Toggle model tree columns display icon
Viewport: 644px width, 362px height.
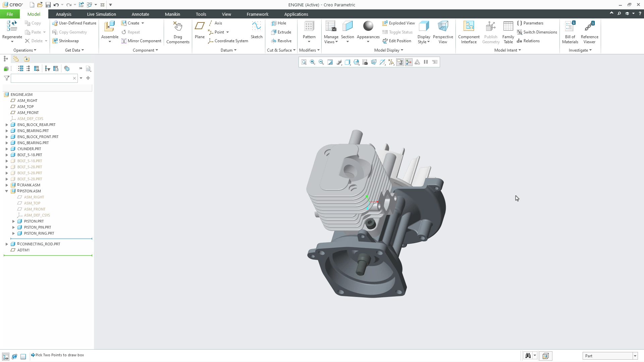pyautogui.click(x=37, y=68)
